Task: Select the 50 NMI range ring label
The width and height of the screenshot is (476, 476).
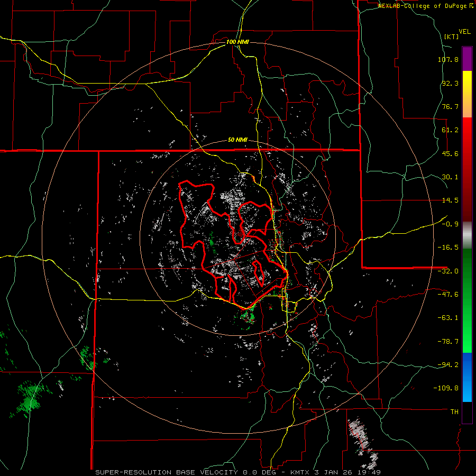Action: [x=237, y=140]
